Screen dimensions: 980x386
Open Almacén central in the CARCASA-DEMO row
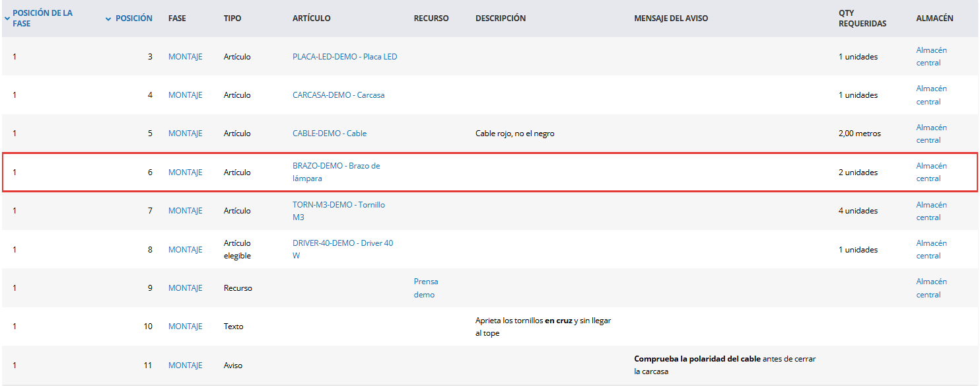point(931,95)
